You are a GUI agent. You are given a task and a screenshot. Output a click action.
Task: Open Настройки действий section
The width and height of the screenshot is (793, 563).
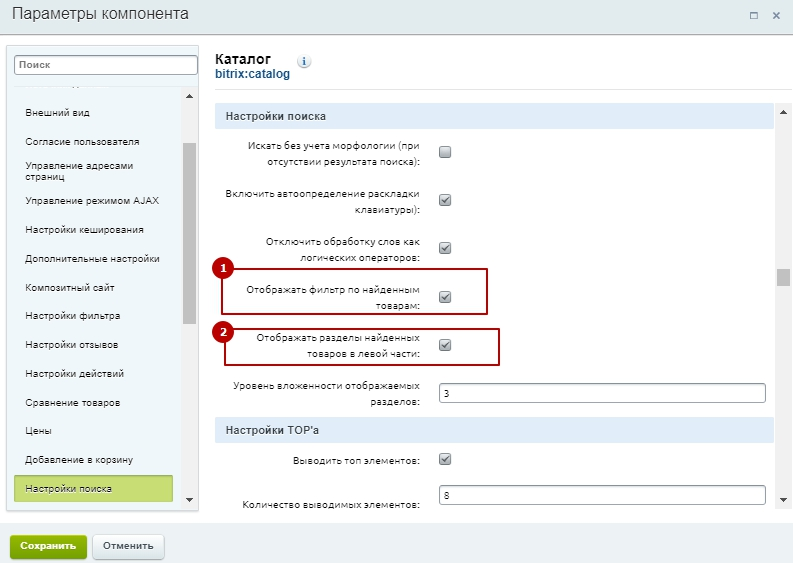75,373
